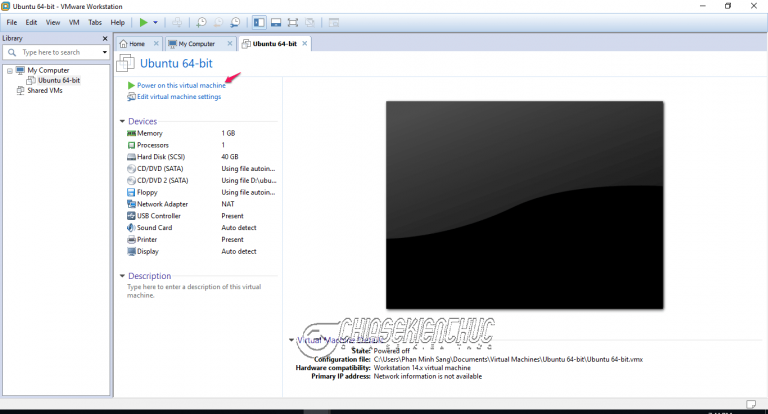
Task: Take a snapshot using toolbar icon
Action: coord(201,23)
